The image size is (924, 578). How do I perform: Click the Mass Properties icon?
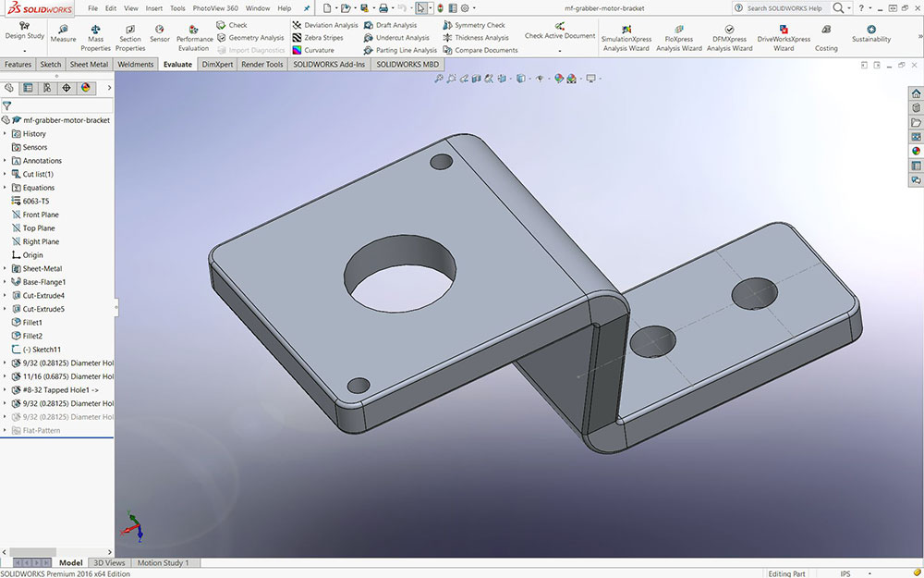[95, 36]
